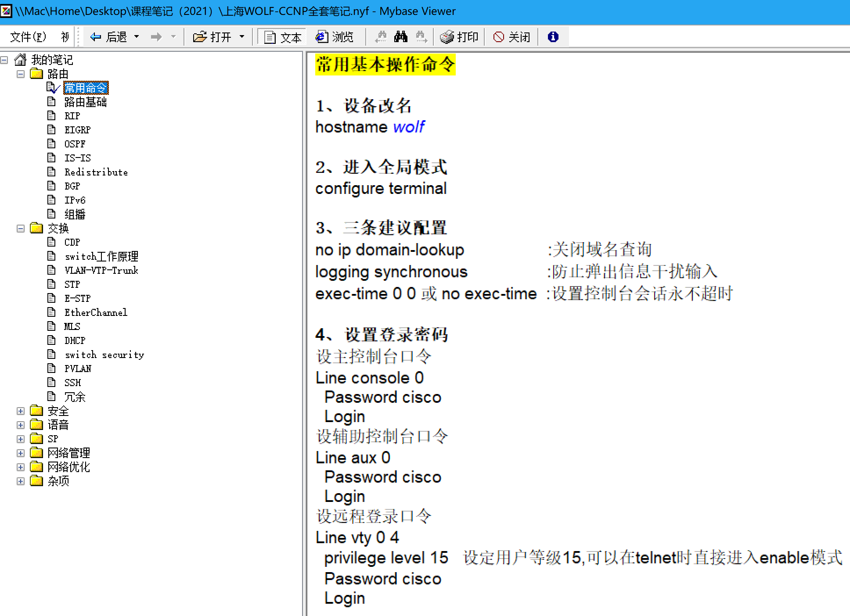
Task: Open the 后退 back history dropdown arrow
Action: pyautogui.click(x=137, y=37)
